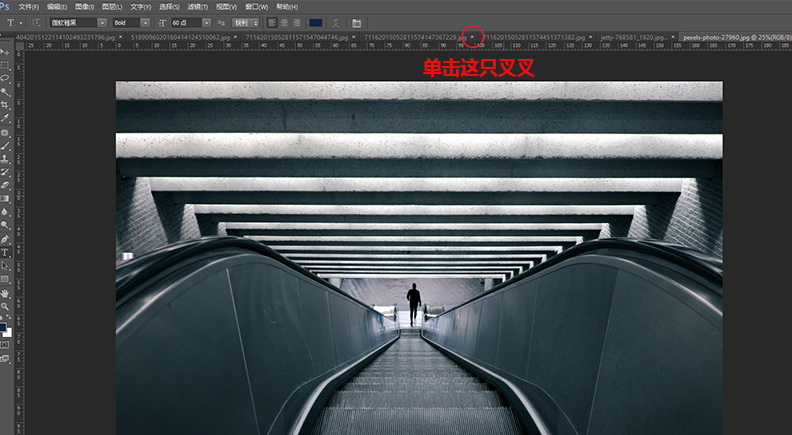Select the Horizontal Type tool in toolbox
The width and height of the screenshot is (792, 435).
coord(6,253)
